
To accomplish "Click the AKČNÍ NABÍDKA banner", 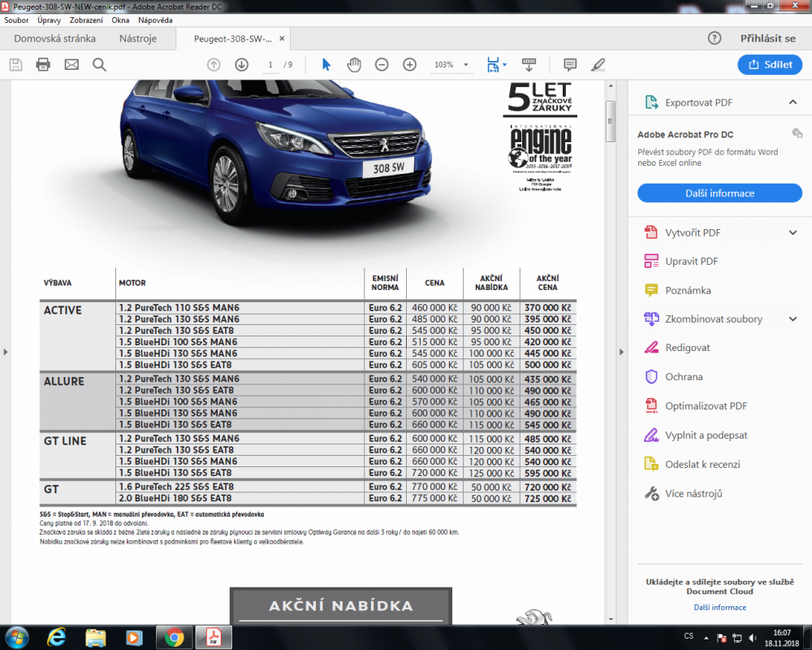I will (x=341, y=605).
